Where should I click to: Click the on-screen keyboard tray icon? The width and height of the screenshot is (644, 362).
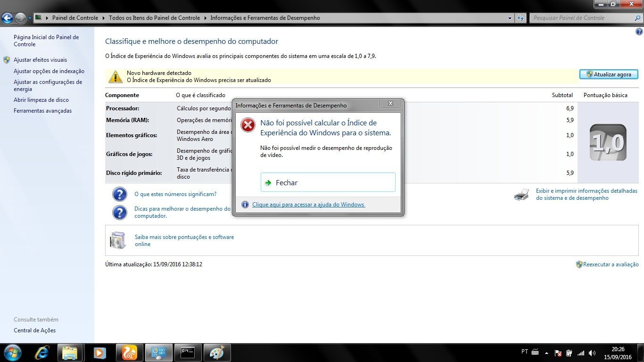click(x=535, y=352)
